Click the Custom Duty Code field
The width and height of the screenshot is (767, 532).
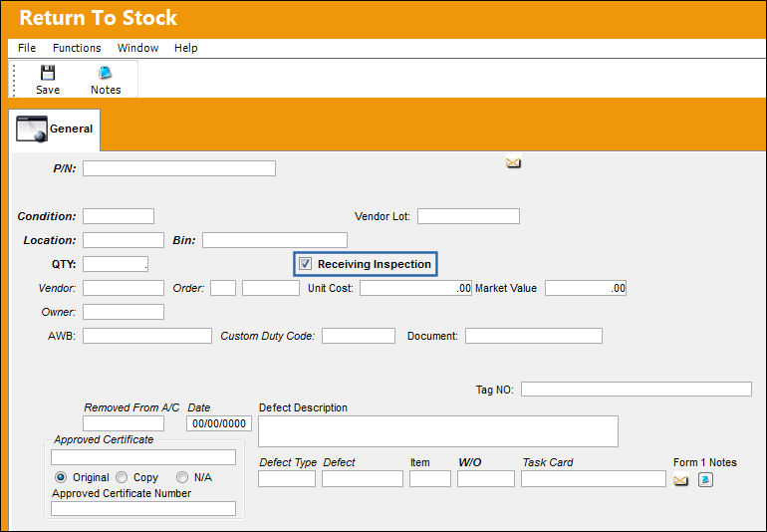tap(359, 336)
